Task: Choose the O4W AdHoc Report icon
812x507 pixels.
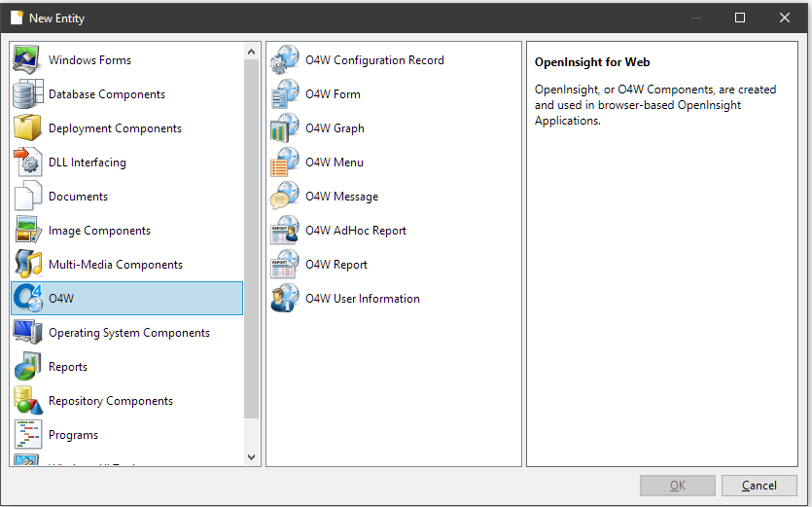Action: (285, 230)
